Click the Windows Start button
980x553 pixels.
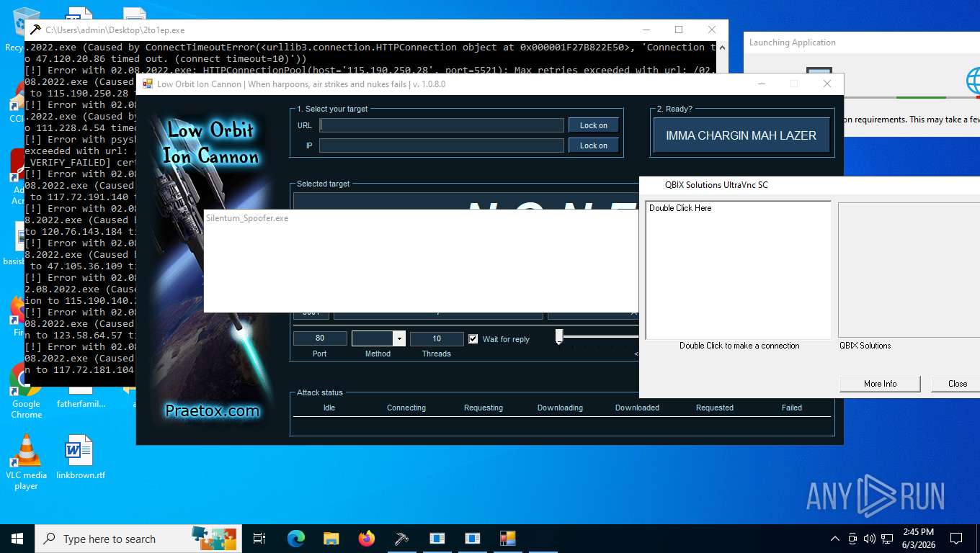pos(17,539)
